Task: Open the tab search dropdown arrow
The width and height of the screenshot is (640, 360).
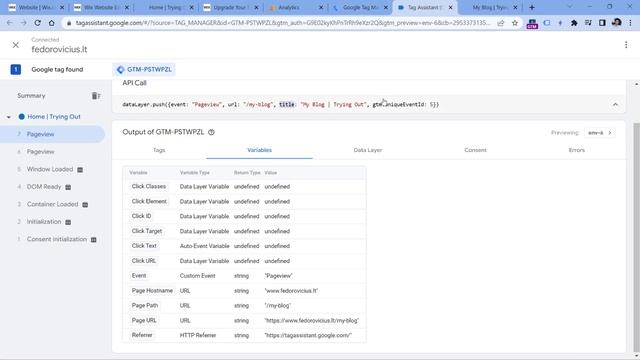Action: tap(569, 7)
